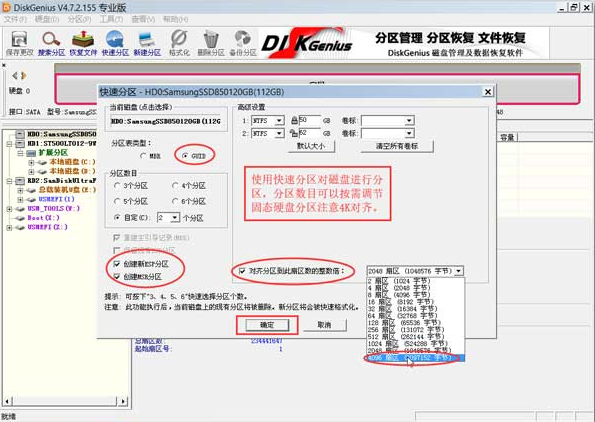The width and height of the screenshot is (595, 422).
Task: Pick 512 扇区 option in alignment list
Action: tap(415, 336)
